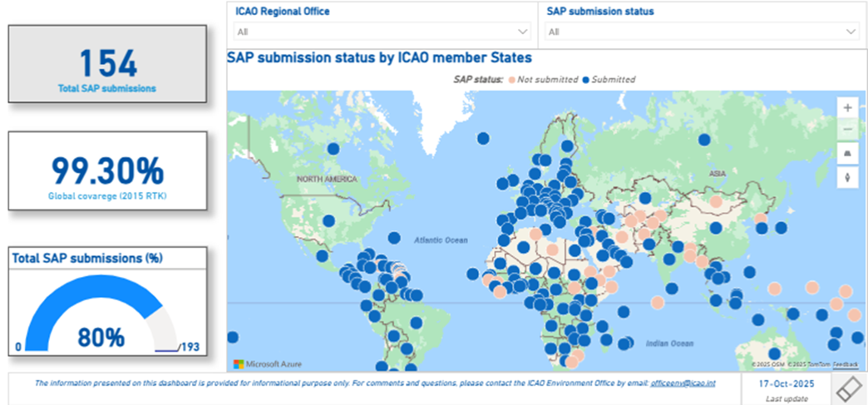
Task: Filter map by Not submitted legend label
Action: coord(547,80)
